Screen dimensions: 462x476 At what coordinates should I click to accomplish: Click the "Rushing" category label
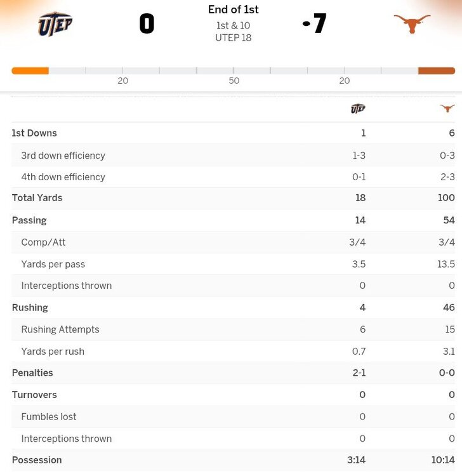point(30,308)
